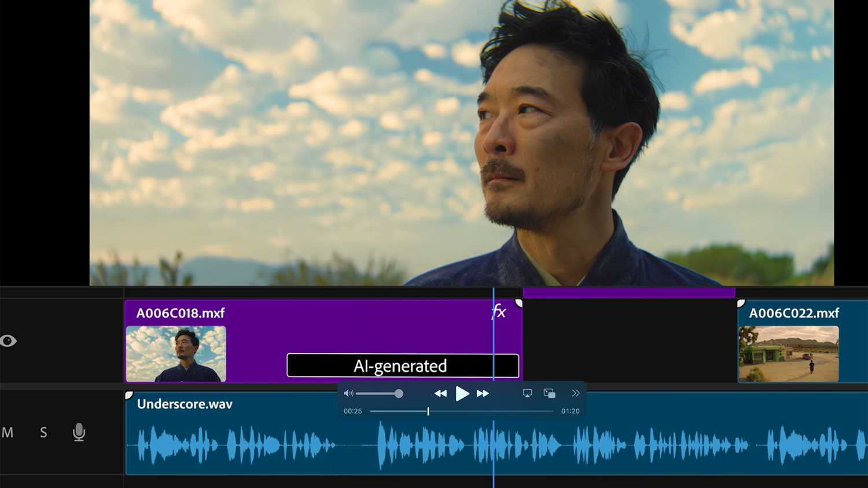Image resolution: width=868 pixels, height=488 pixels.
Task: Click the volume speaker icon in playback bar
Action: pos(348,393)
